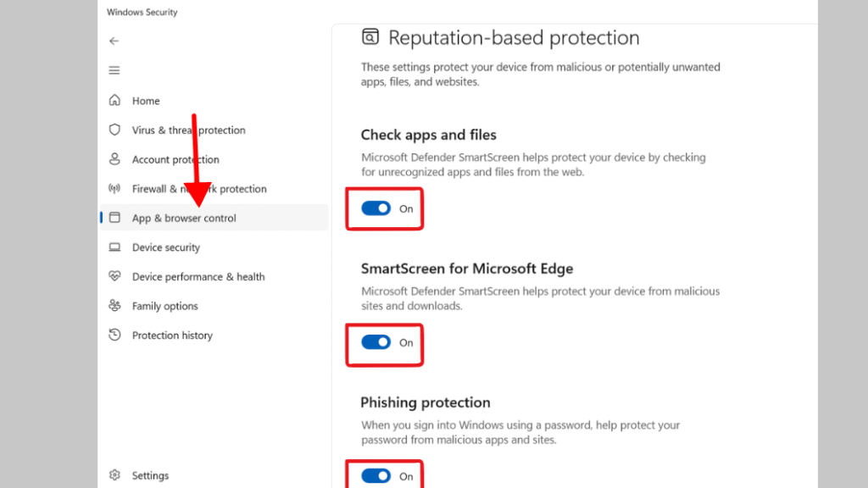Click the back arrow icon
The height and width of the screenshot is (488, 868).
pyautogui.click(x=114, y=41)
